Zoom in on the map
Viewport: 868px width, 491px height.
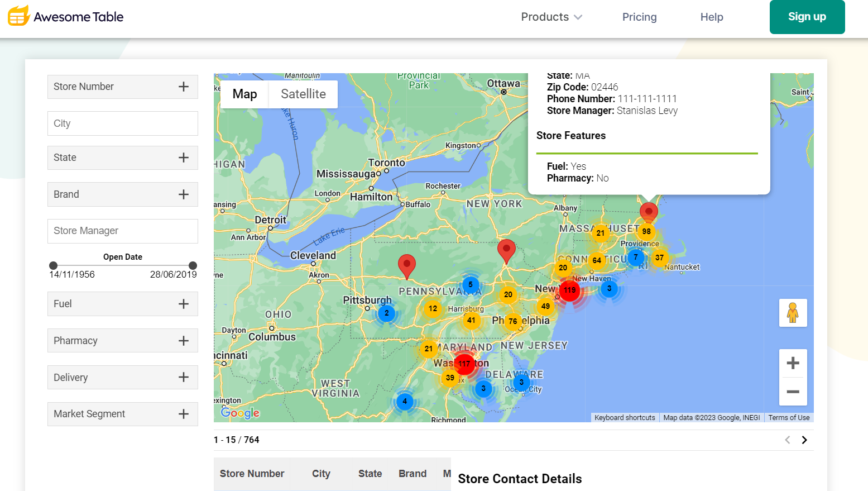tap(793, 363)
